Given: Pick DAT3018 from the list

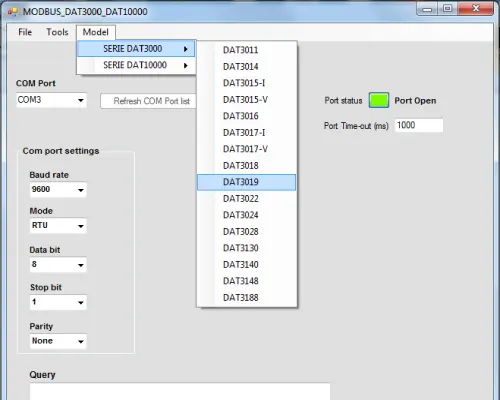Looking at the screenshot, I should (x=246, y=166).
